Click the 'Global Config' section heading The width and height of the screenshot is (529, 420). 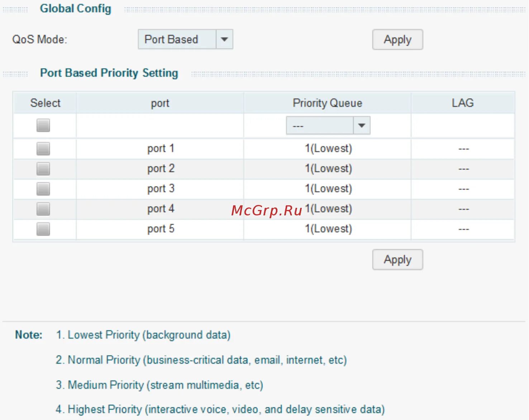pyautogui.click(x=75, y=8)
